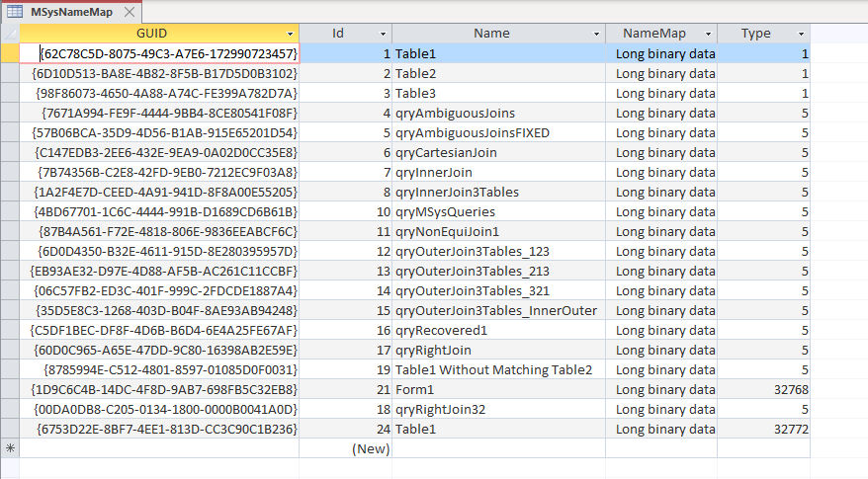Click the qryAmbiguousJoins name cell
Image resolution: width=868 pixels, height=479 pixels.
(x=499, y=113)
